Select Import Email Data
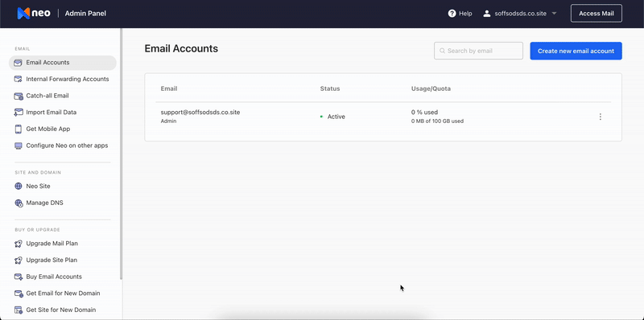644x320 pixels. point(52,113)
